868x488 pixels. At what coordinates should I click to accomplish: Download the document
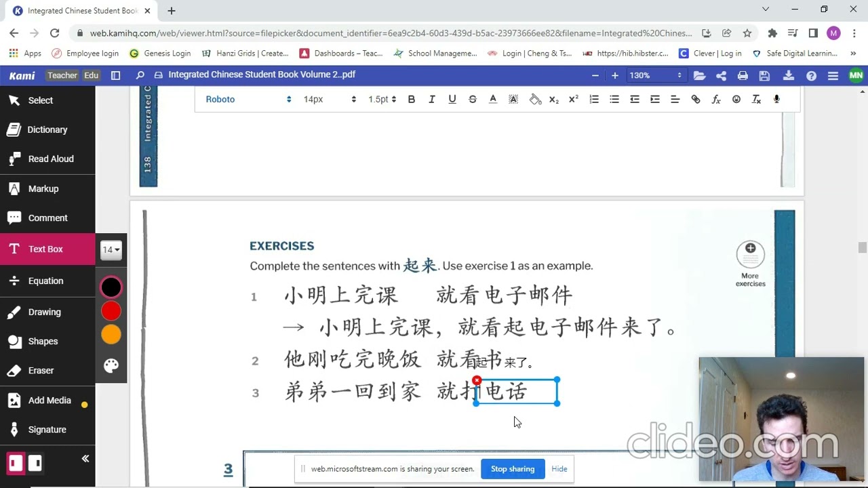pos(788,75)
